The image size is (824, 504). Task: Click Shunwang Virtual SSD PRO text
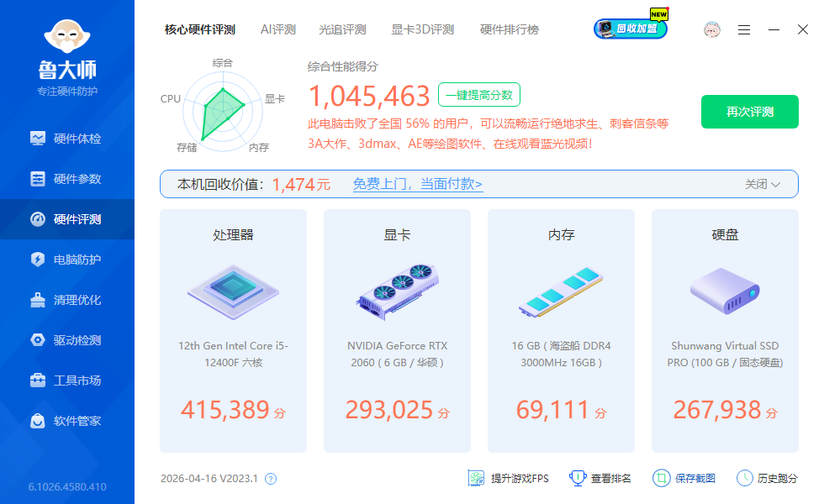tap(725, 354)
